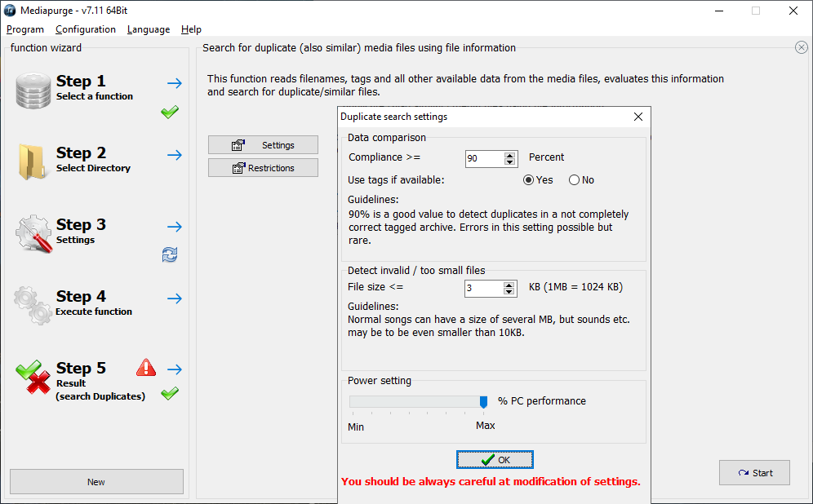The image size is (813, 504).
Task: Click the green checkmark under Step 1
Action: point(170,112)
